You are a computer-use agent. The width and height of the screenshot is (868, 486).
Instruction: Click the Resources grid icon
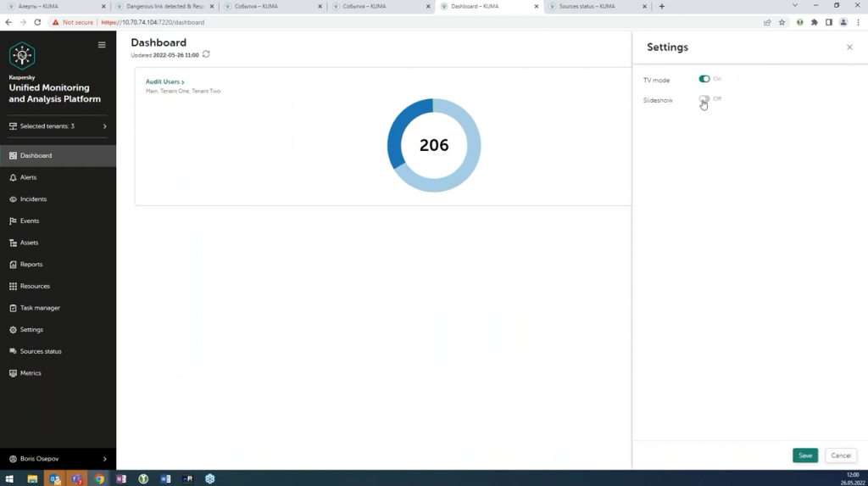(13, 286)
